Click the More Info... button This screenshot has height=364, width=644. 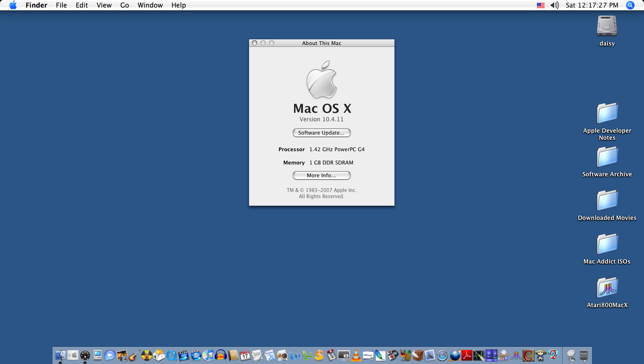[x=322, y=175]
